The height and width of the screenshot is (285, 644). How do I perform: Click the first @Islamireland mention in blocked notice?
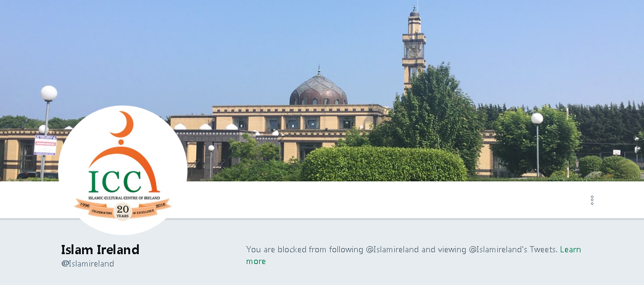coord(392,249)
